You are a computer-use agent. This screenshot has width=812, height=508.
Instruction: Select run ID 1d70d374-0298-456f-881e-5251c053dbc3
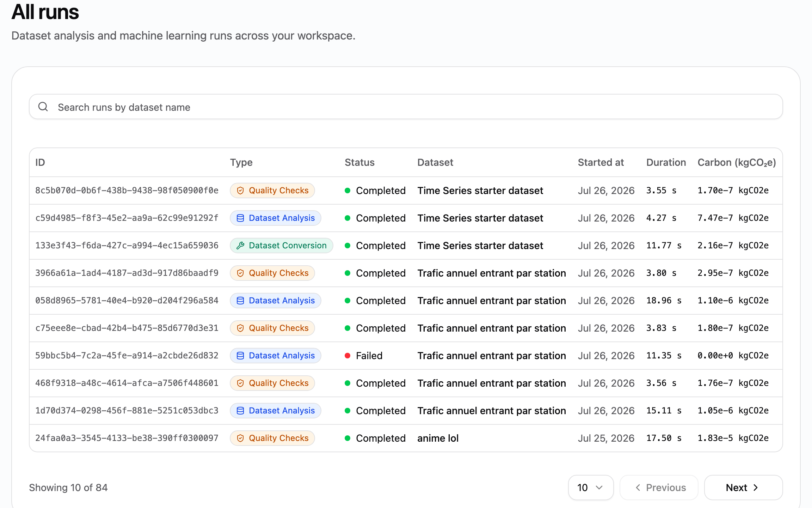point(127,411)
